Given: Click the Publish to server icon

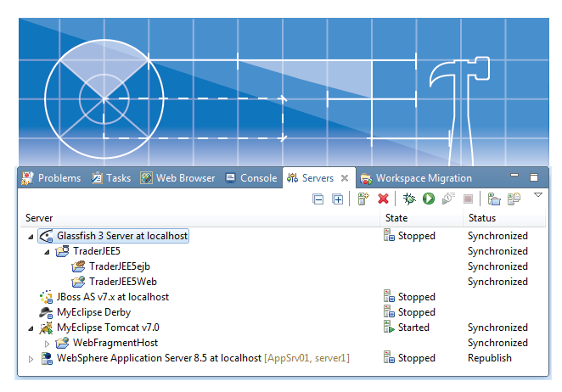Looking at the screenshot, I should click(493, 199).
